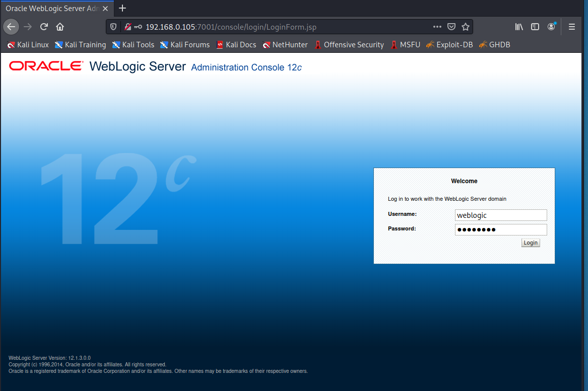Open the Kali Training bookmark
Screen dimensions: 588x391
pyautogui.click(x=80, y=45)
